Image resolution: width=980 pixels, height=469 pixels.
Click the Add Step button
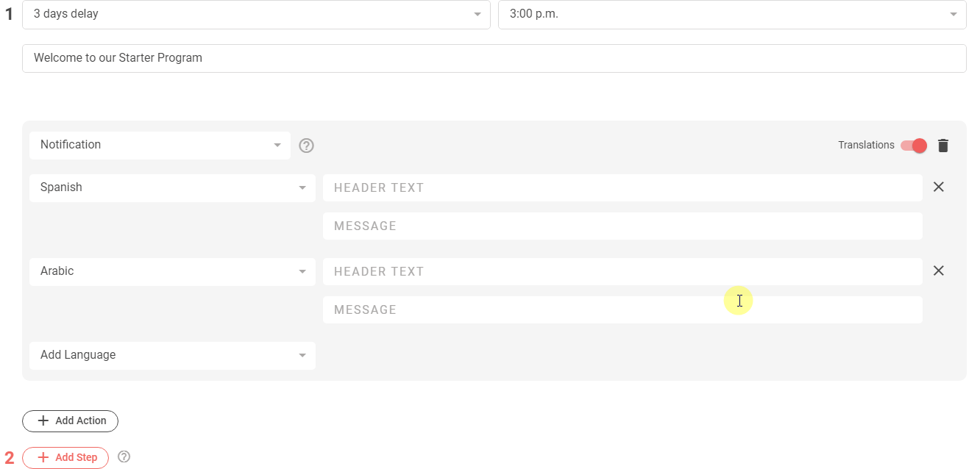(x=66, y=458)
